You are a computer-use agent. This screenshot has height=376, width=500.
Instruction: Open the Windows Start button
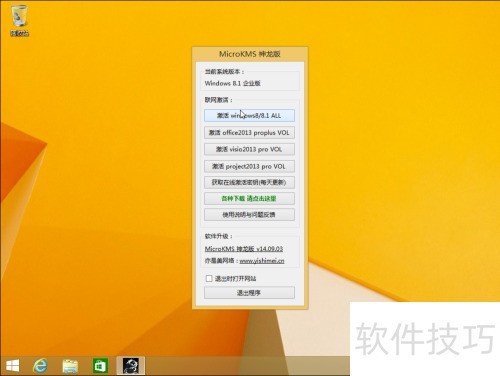click(13, 366)
